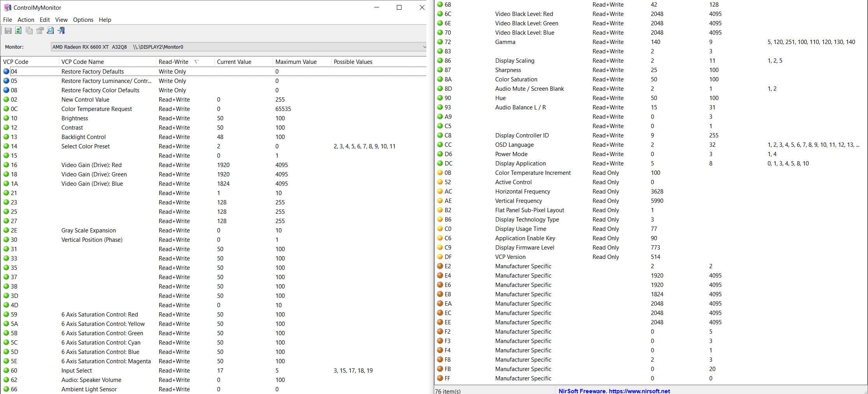Click the blue icon for VCP code 04

pos(6,72)
